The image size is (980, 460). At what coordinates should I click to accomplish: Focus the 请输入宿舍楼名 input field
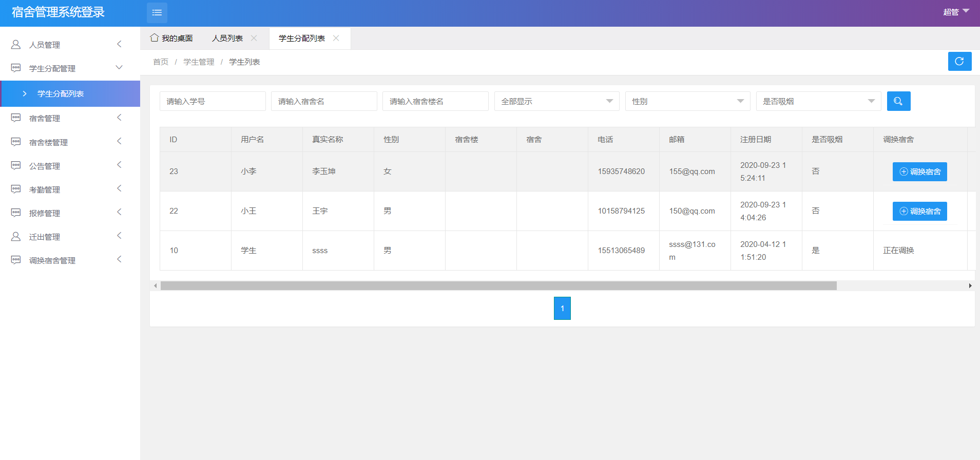(x=435, y=101)
